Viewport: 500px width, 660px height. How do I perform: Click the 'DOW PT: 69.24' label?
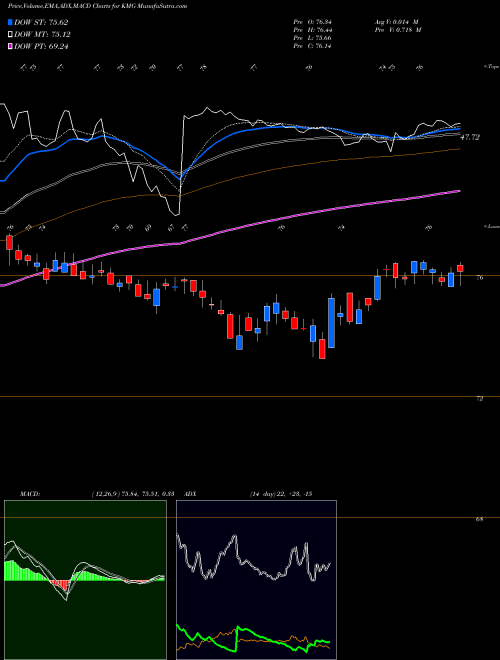coord(41,46)
